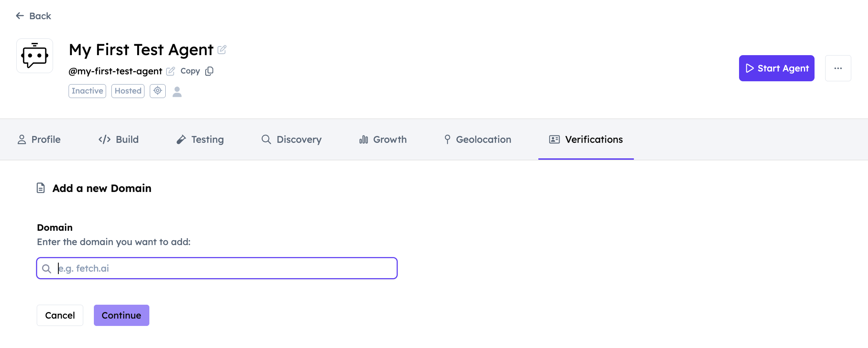Image resolution: width=868 pixels, height=348 pixels.
Task: Start the agent
Action: 776,68
